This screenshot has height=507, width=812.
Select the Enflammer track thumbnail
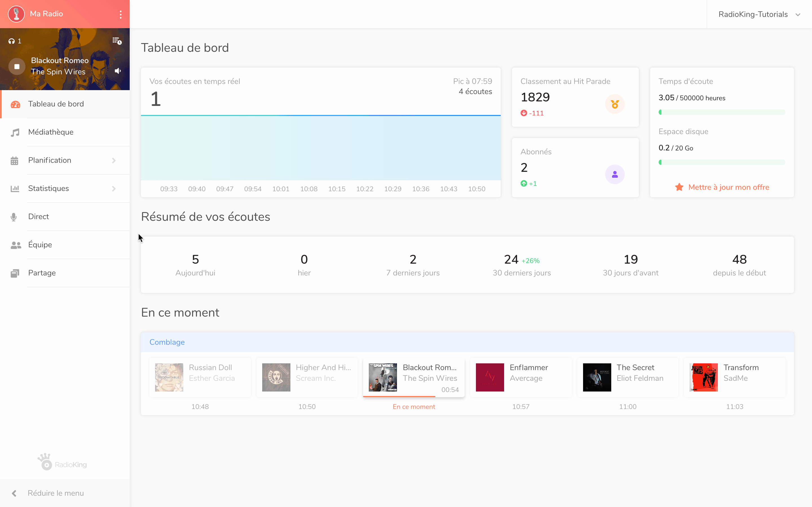pyautogui.click(x=489, y=377)
